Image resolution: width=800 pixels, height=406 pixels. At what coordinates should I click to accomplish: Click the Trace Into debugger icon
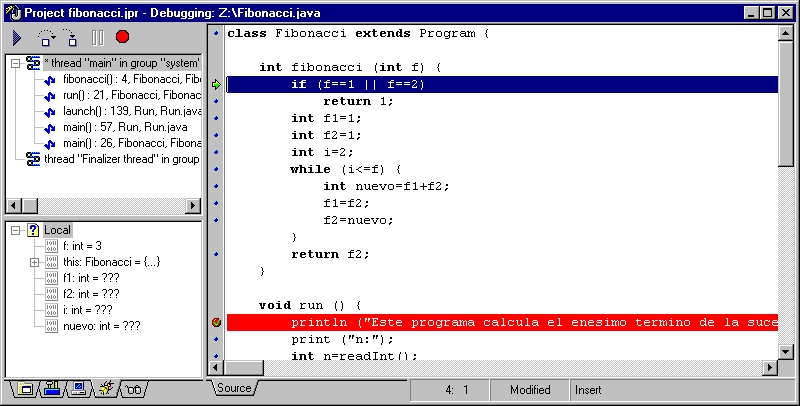(x=70, y=38)
